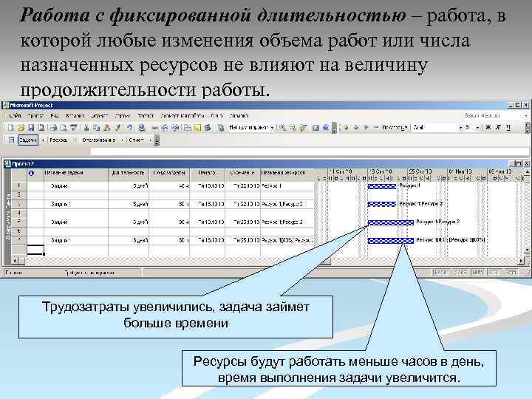Image resolution: width=532 pixels, height=399 pixels.
Task: Zoom in on the timescale
Action: point(282,128)
